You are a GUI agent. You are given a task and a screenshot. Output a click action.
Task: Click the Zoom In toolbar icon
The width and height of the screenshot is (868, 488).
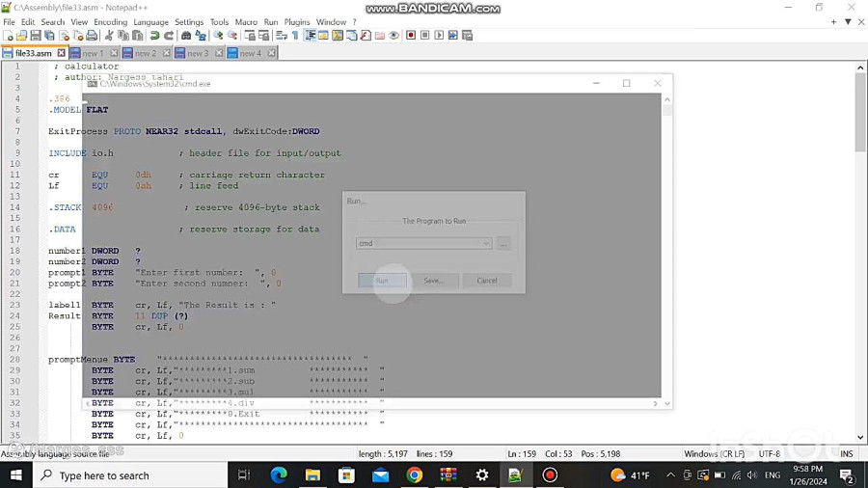click(x=218, y=36)
